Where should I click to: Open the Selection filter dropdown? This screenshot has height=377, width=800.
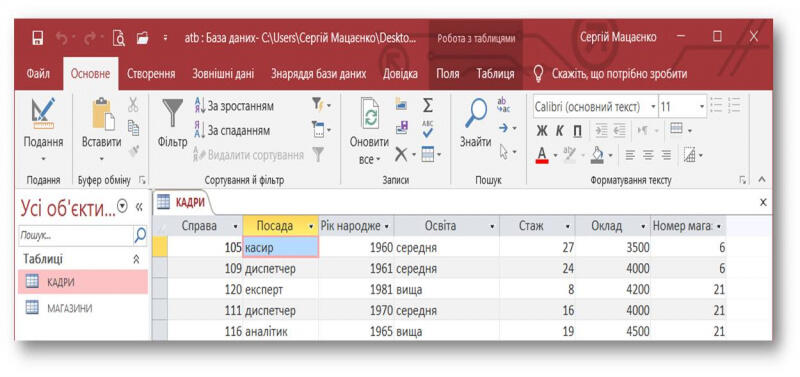pos(321,105)
